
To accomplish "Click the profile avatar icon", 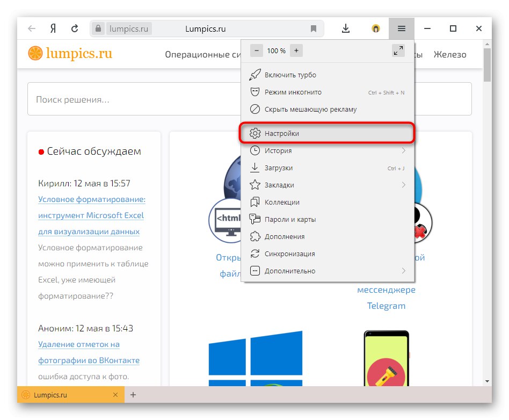I will click(x=375, y=28).
